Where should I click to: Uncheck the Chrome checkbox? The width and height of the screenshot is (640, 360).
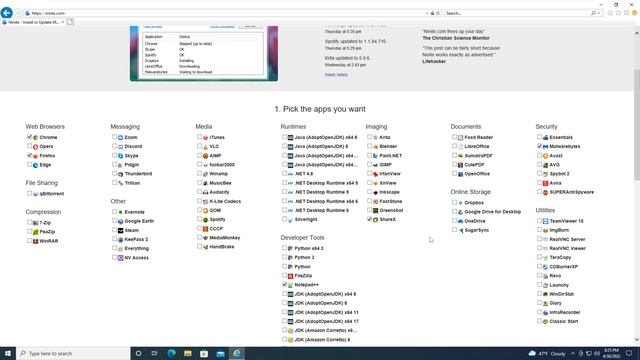[x=29, y=137]
